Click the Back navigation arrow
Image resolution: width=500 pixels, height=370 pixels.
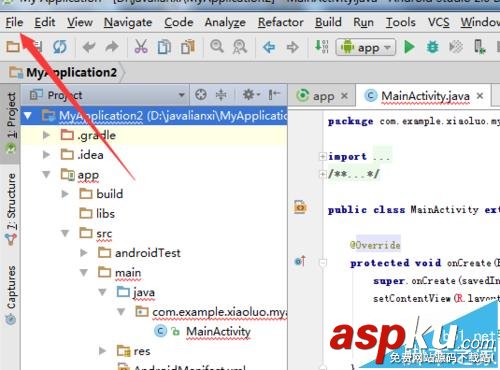click(x=269, y=47)
